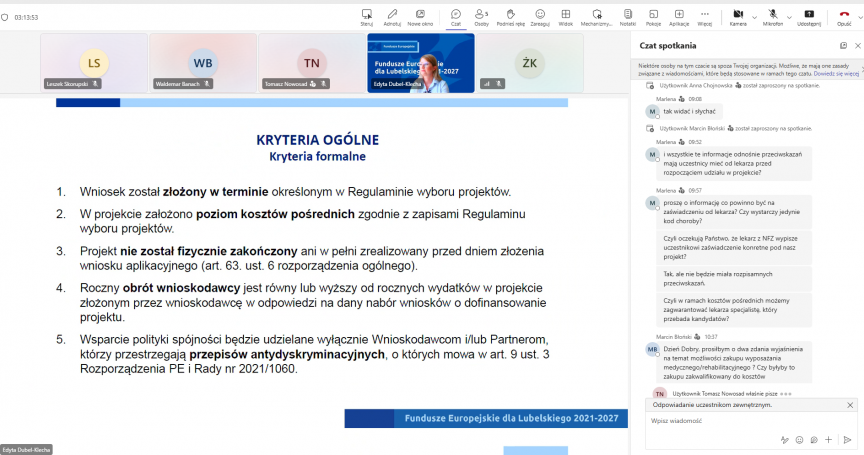Raise hand with Podnieś rękę
Viewport: 864px width, 455px height.
tap(511, 17)
